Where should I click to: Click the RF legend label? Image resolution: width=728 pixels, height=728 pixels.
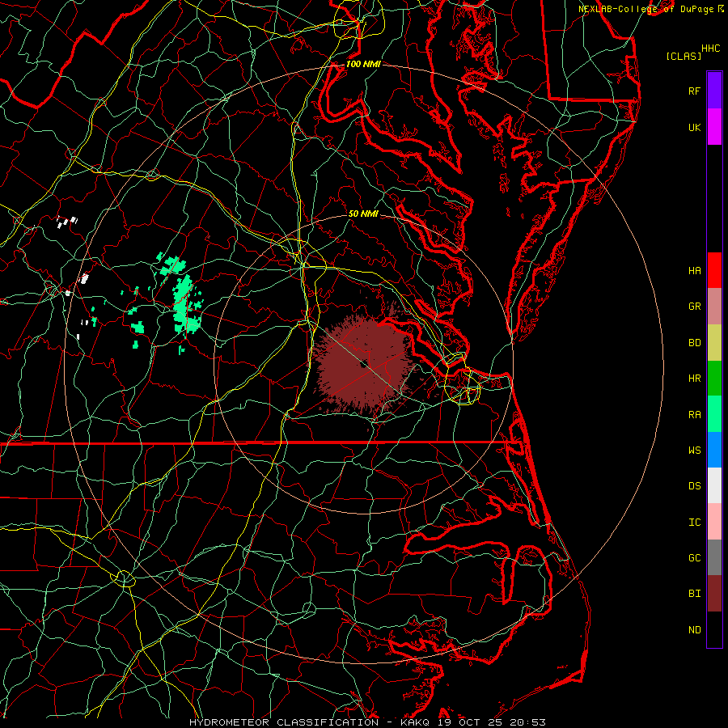point(694,91)
